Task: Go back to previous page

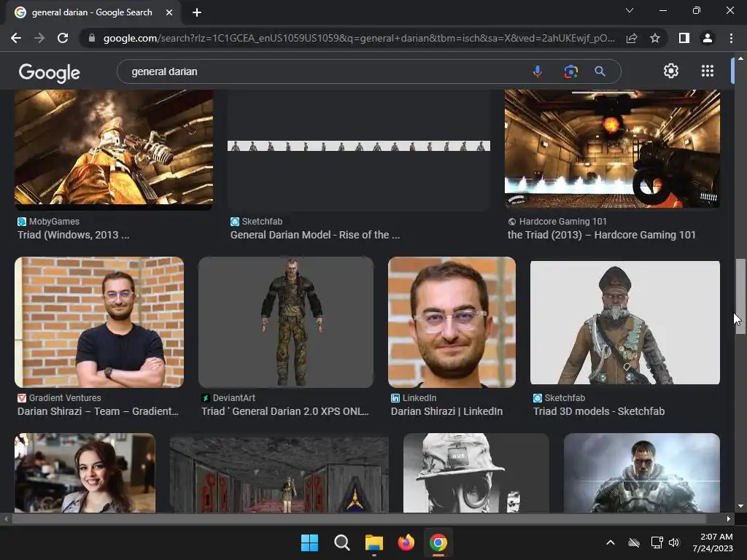Action: 16,38
